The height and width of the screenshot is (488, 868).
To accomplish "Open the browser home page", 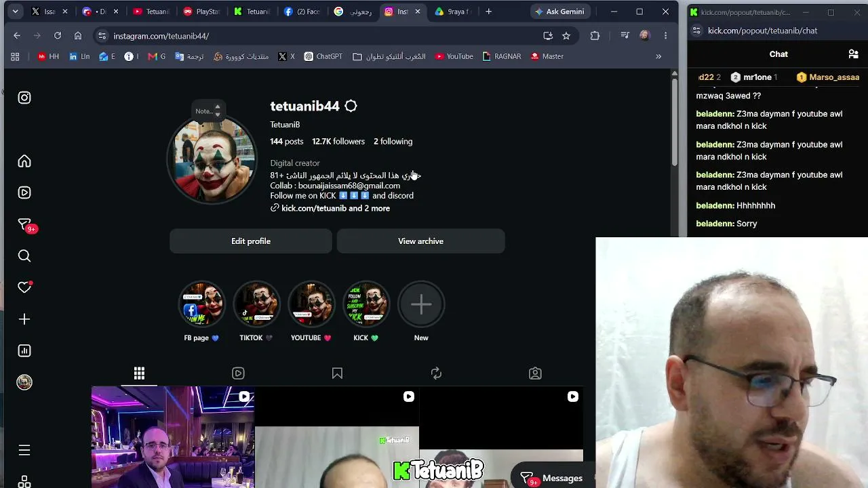I will tap(78, 36).
